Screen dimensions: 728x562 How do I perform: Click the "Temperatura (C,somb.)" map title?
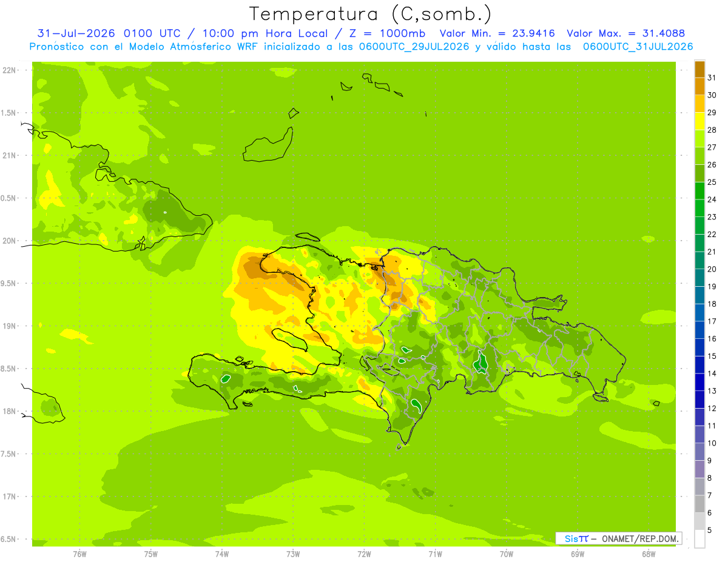click(371, 15)
